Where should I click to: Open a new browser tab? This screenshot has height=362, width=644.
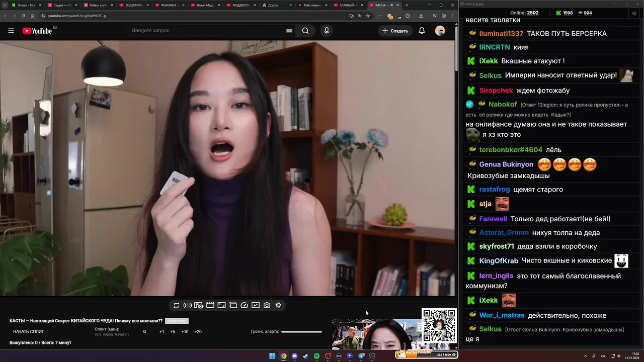pyautogui.click(x=407, y=5)
